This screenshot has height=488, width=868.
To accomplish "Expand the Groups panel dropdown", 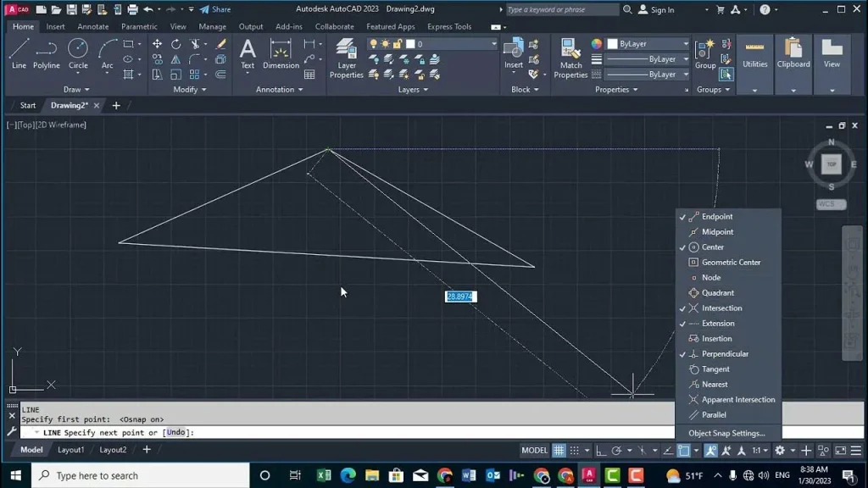I will [713, 90].
